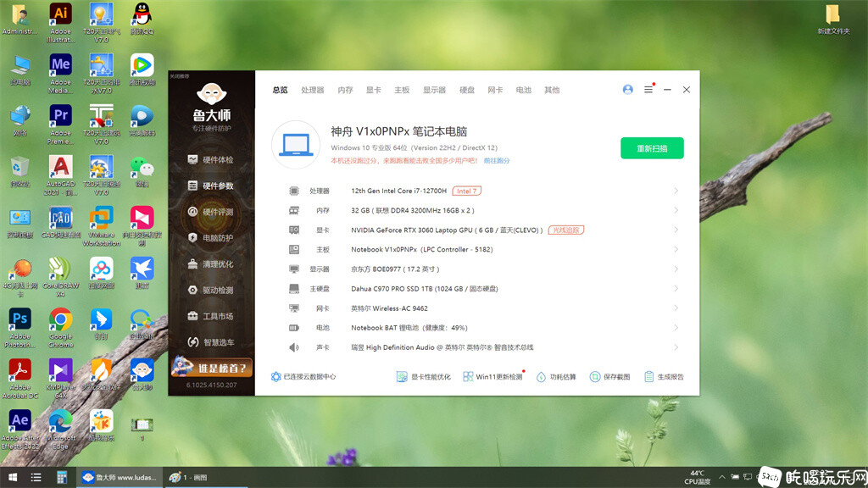Open the 主板 tab
The height and width of the screenshot is (488, 868).
tap(402, 90)
